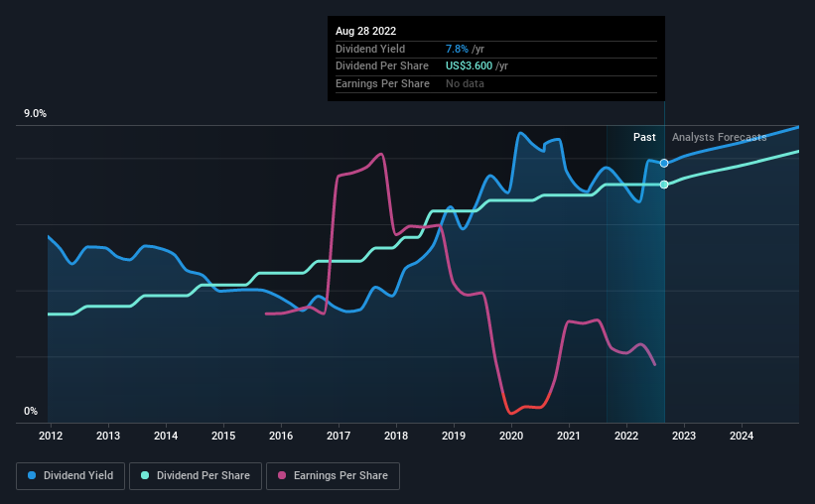
Task: Click the teal Dividend Per Share data point marker
Action: [664, 185]
